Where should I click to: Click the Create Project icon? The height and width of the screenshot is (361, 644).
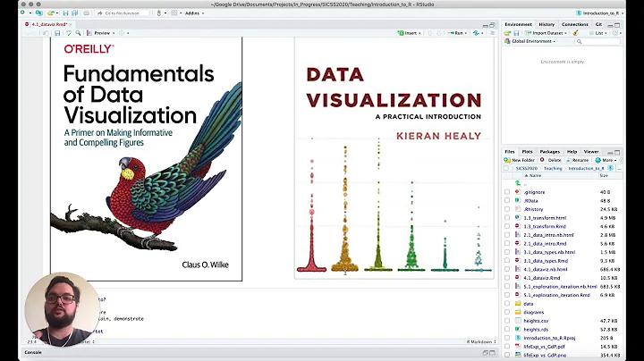[x=39, y=13]
